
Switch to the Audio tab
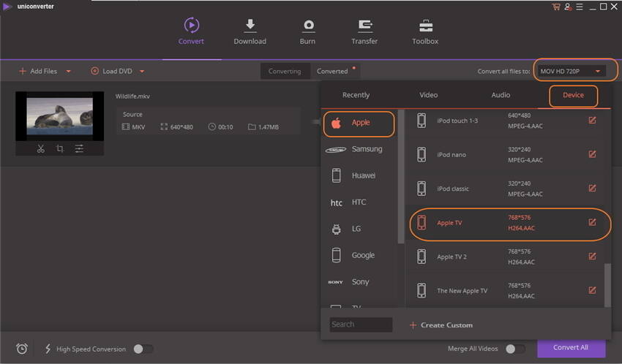(x=501, y=95)
